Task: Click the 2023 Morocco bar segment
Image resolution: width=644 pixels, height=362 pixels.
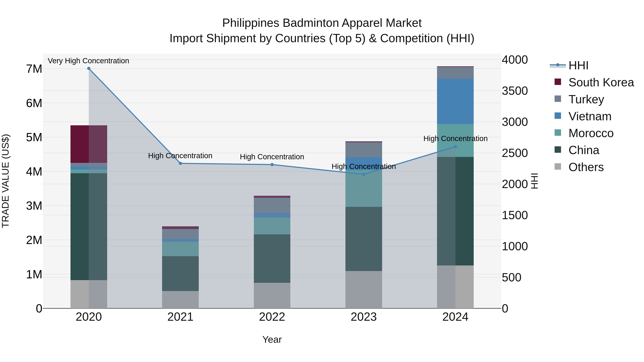Action: pyautogui.click(x=364, y=188)
